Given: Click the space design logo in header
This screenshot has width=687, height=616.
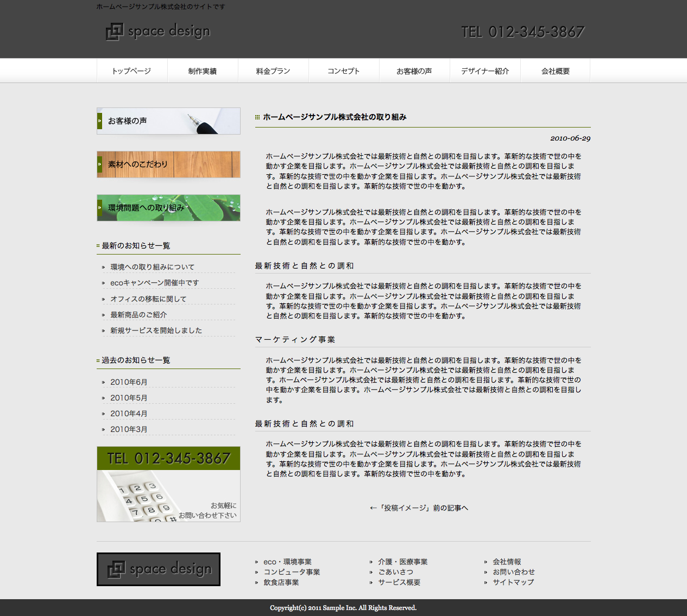Looking at the screenshot, I should coord(158,31).
